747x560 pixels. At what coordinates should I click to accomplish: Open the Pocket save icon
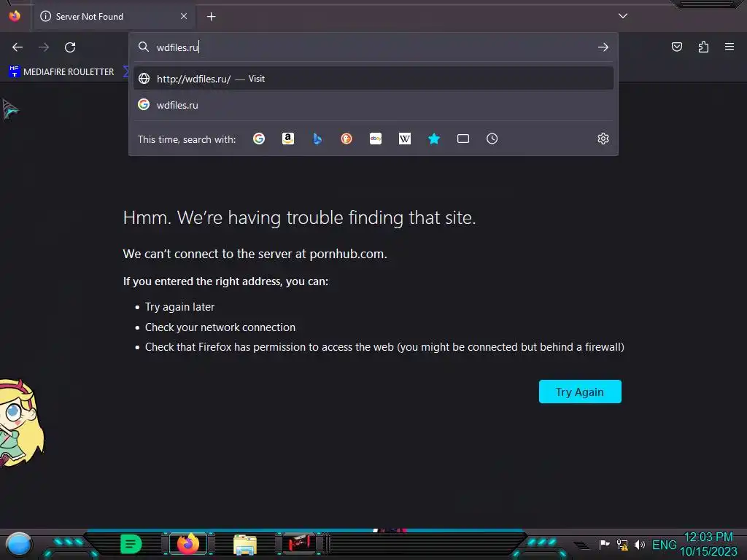[x=676, y=47]
